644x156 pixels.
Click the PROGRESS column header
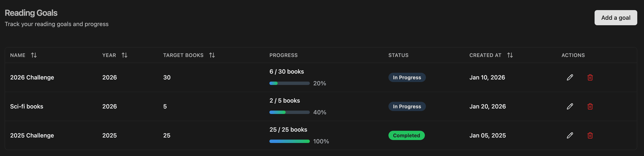coord(283,55)
